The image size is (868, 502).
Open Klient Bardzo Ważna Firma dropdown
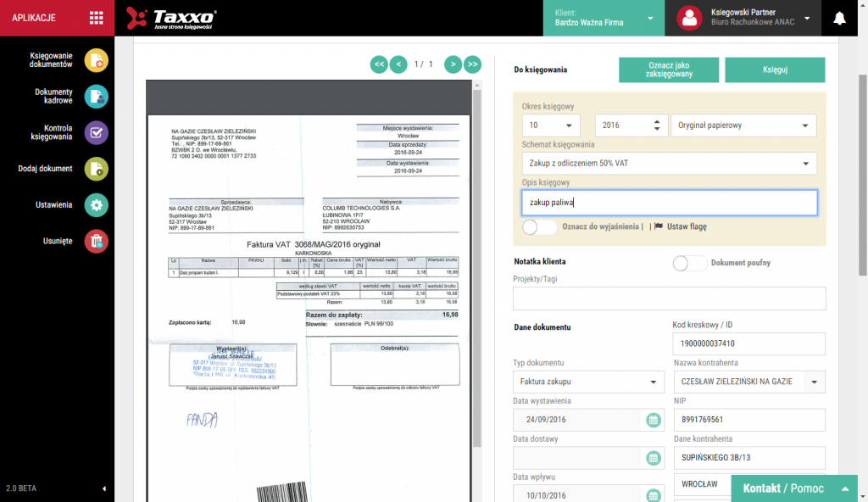604,19
